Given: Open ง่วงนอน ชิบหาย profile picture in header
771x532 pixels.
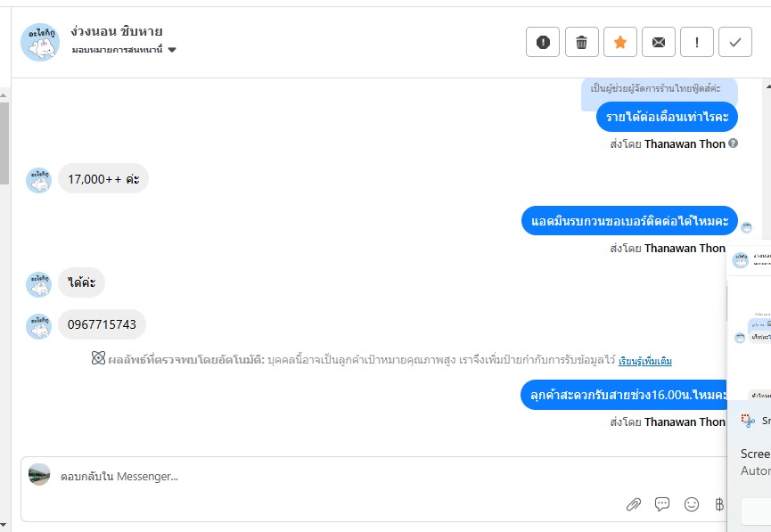Looking at the screenshot, I should click(x=39, y=42).
